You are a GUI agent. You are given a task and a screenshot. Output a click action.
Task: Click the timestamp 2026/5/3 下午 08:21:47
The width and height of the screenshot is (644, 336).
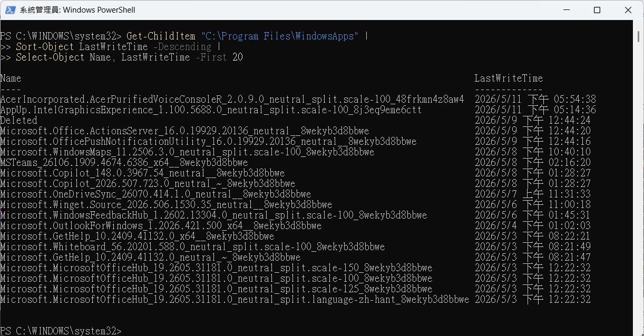click(x=533, y=257)
